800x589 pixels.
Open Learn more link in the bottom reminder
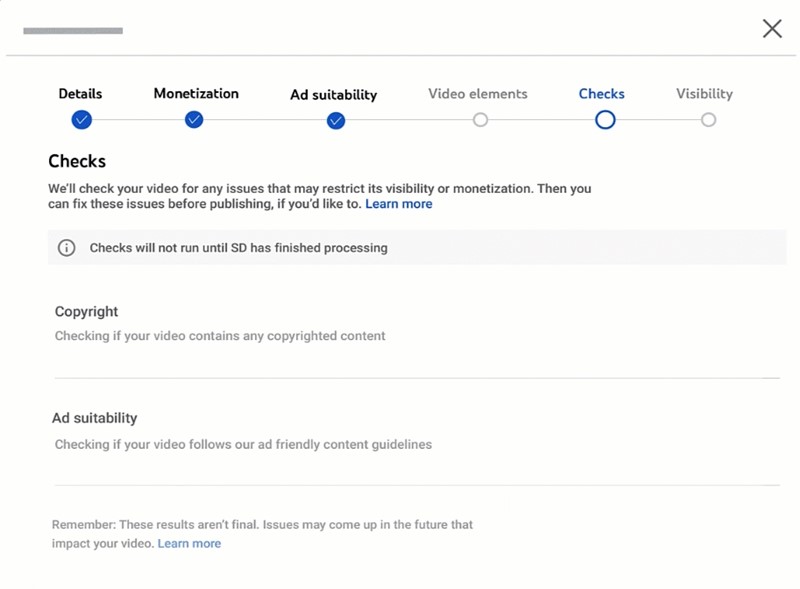tap(189, 544)
